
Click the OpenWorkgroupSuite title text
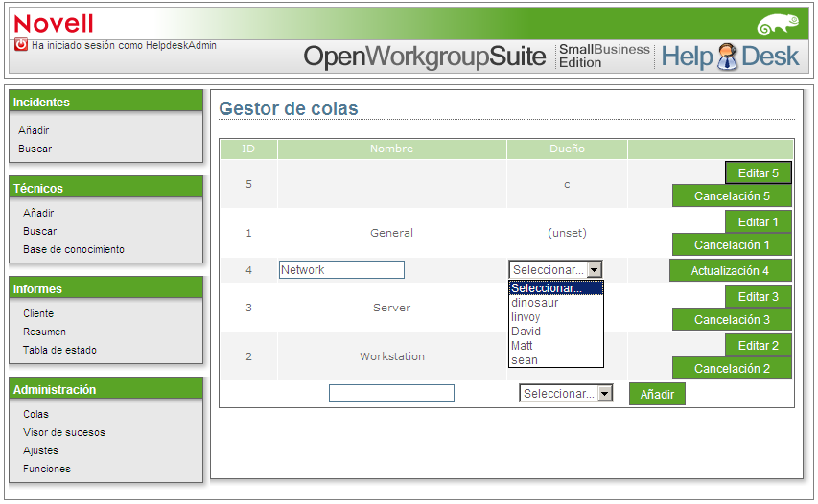pyautogui.click(x=424, y=57)
